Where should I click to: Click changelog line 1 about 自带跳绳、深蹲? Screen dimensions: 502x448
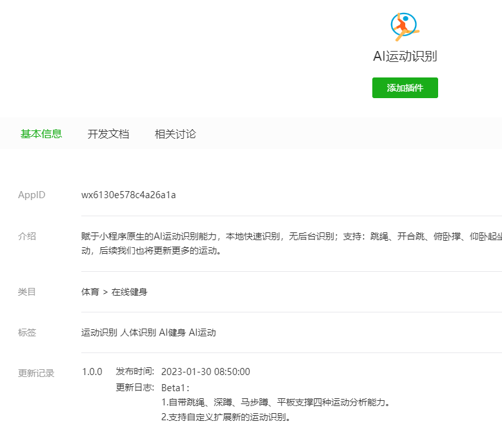[276, 402]
